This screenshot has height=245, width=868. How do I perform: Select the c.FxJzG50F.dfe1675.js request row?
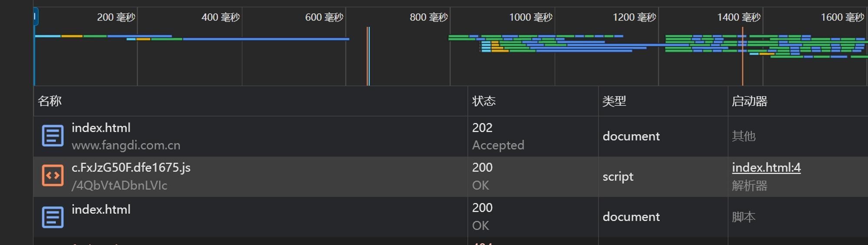pos(450,176)
